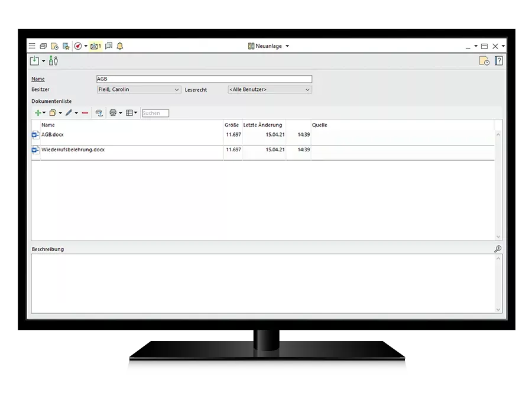Screen dimensions: 532x399
Task: Click the magnifier icon beside Beschreibung
Action: 498,249
